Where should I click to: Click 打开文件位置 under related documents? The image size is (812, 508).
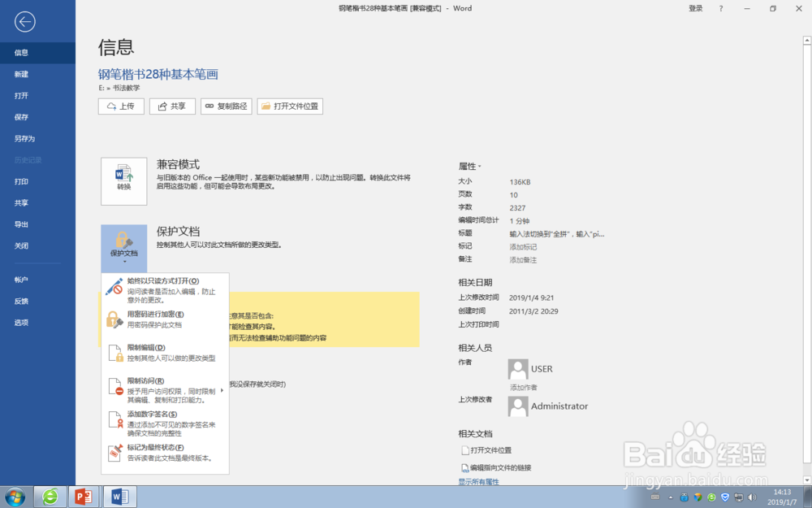click(x=486, y=450)
